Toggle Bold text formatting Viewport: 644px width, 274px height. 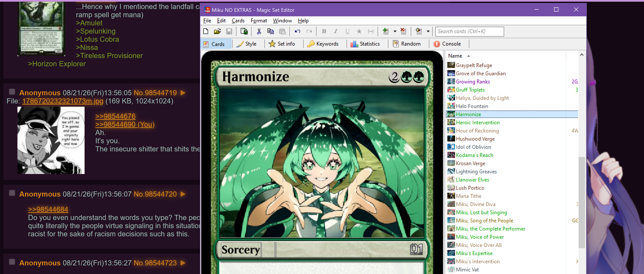[x=324, y=31]
